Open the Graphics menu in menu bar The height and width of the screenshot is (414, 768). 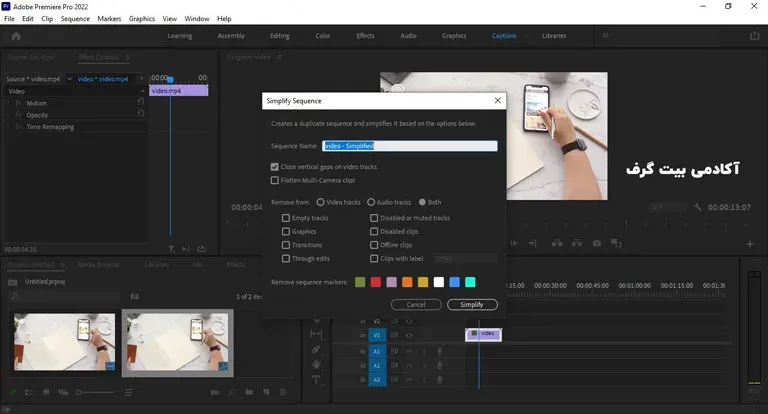142,19
